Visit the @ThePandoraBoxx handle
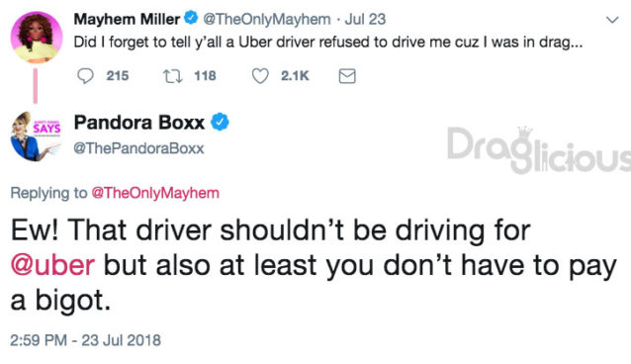631x364 pixels. [138, 148]
